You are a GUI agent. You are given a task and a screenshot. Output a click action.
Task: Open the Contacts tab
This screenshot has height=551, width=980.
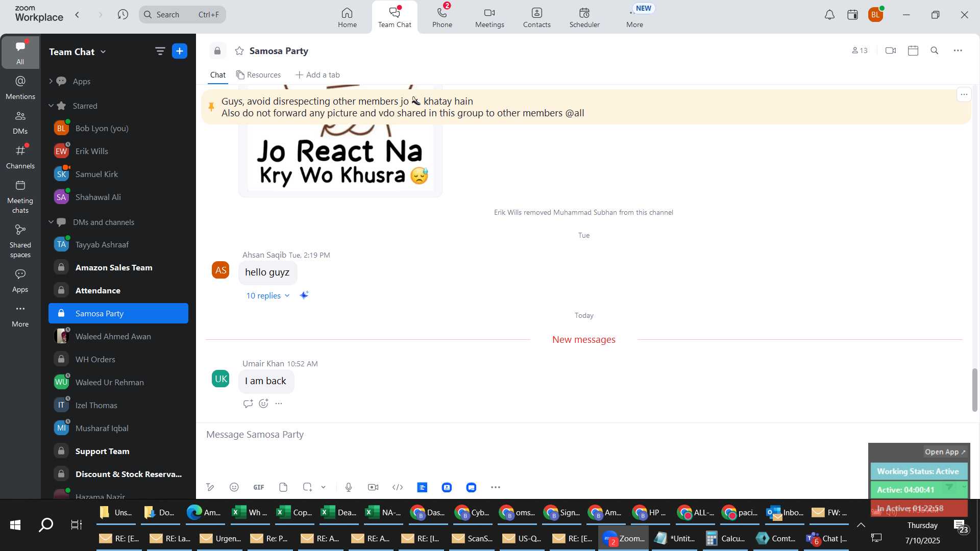pyautogui.click(x=536, y=17)
